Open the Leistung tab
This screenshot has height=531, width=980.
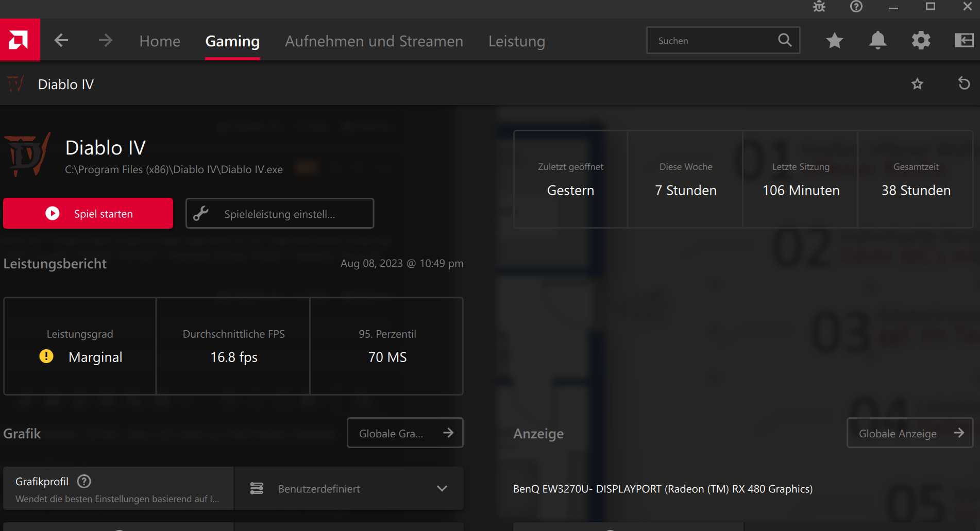[517, 41]
